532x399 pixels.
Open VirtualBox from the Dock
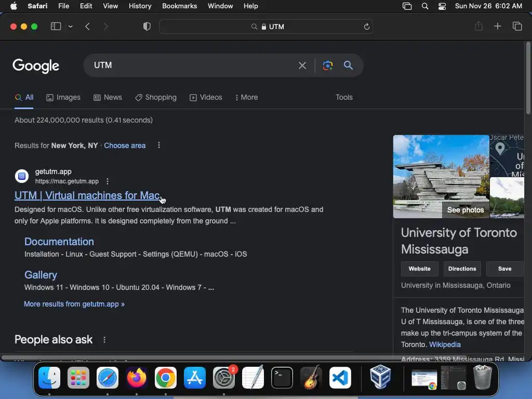(x=380, y=377)
